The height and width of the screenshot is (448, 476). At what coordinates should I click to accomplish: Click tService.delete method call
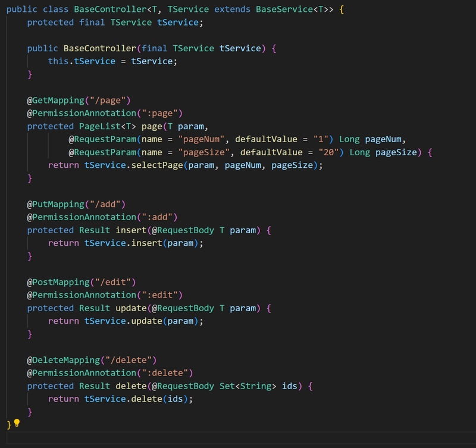[x=123, y=399]
